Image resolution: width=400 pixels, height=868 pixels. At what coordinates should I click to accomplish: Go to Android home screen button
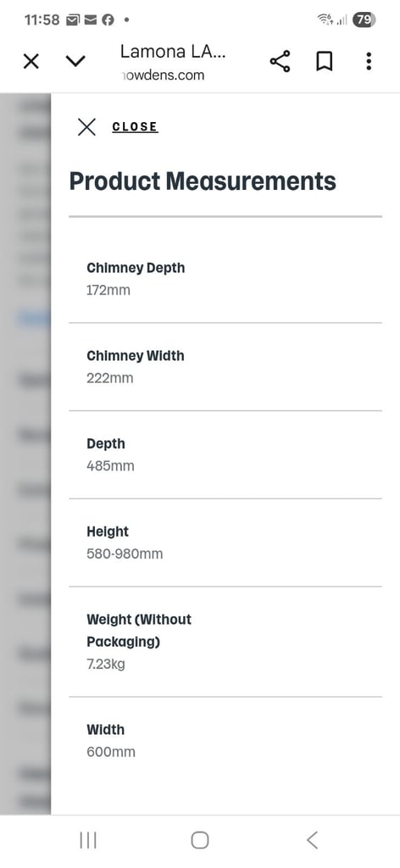[x=200, y=840]
